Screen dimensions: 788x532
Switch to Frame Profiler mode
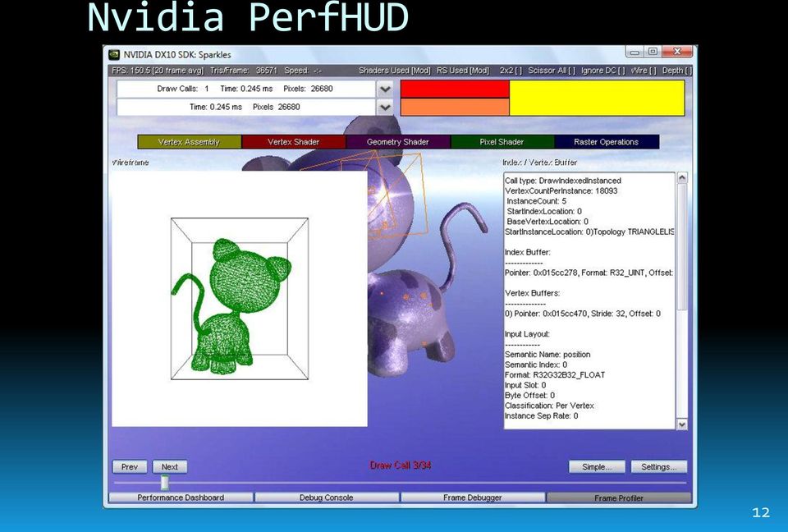click(x=619, y=498)
